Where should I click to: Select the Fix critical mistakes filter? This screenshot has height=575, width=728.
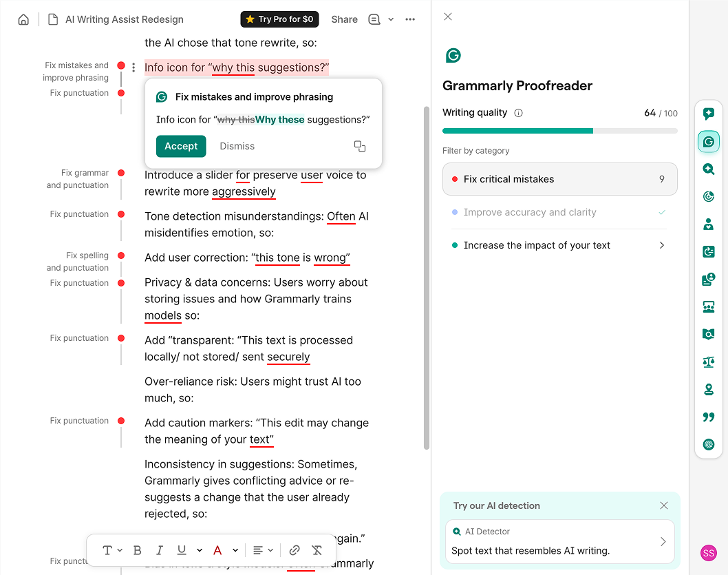tap(559, 179)
